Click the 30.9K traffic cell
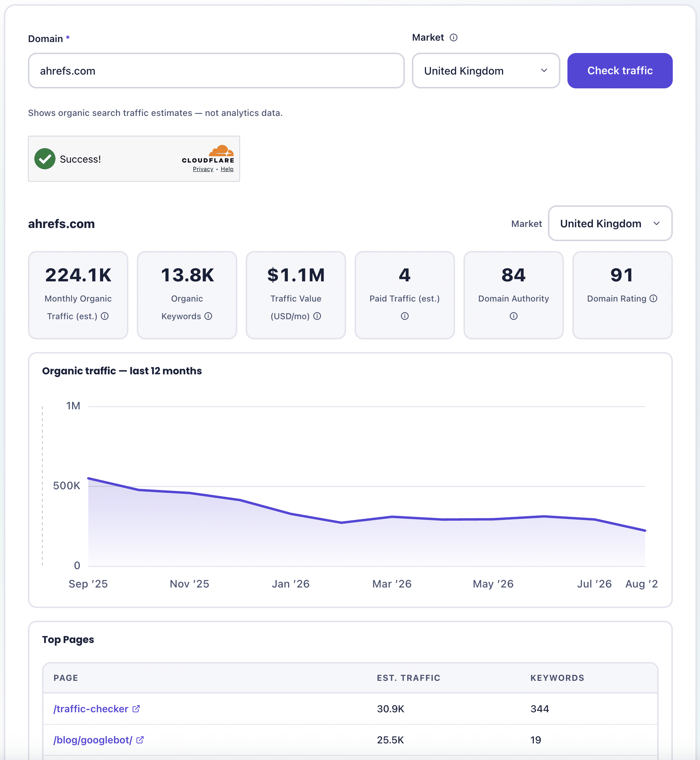 click(391, 708)
